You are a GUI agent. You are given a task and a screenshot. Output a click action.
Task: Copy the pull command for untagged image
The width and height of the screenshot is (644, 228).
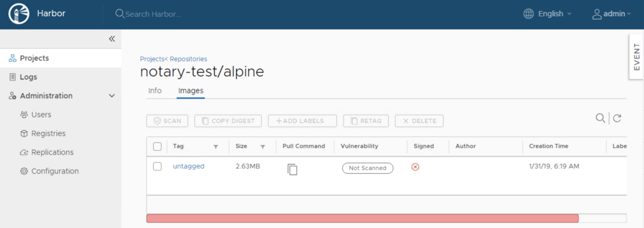point(293,169)
